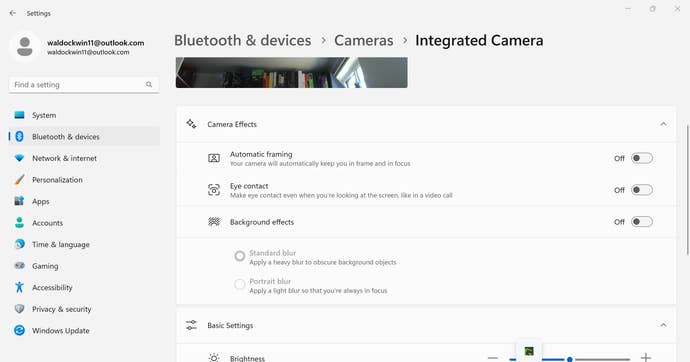This screenshot has height=362, width=690.
Task: Click the Camera Effects sparkle icon
Action: (x=191, y=124)
